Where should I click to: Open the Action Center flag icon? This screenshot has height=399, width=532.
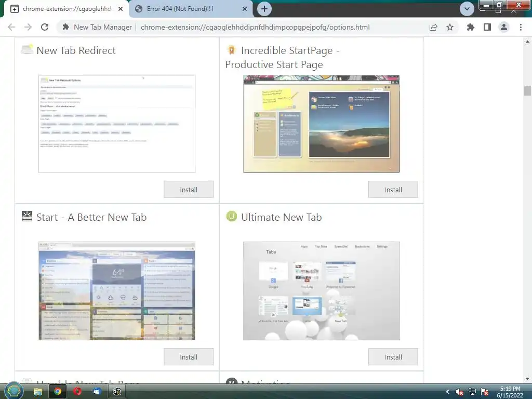click(x=485, y=392)
